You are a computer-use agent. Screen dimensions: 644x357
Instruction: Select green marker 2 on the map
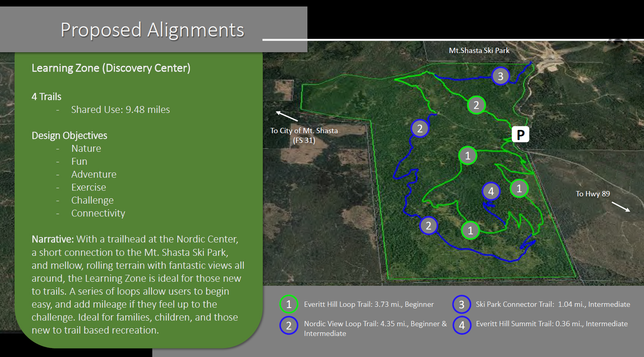point(476,105)
